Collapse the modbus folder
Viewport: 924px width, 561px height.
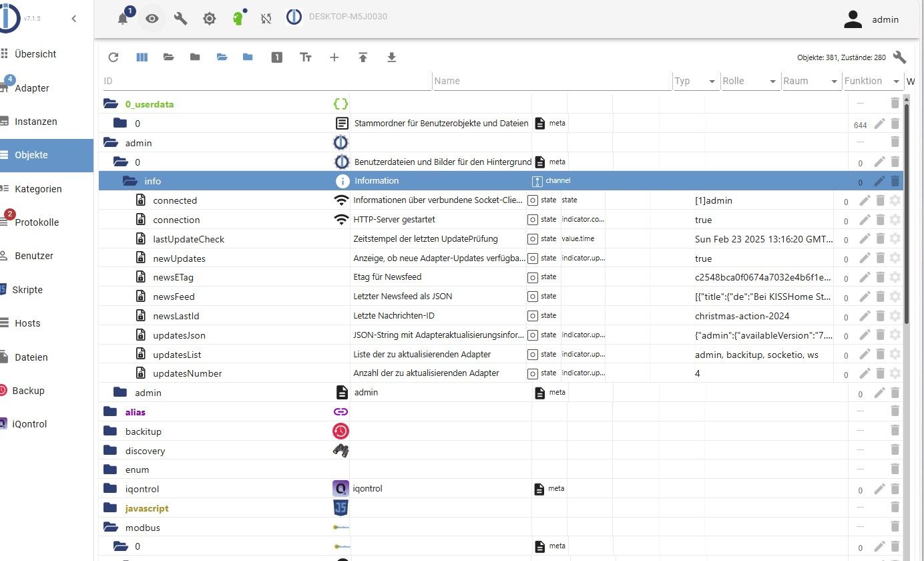click(110, 528)
